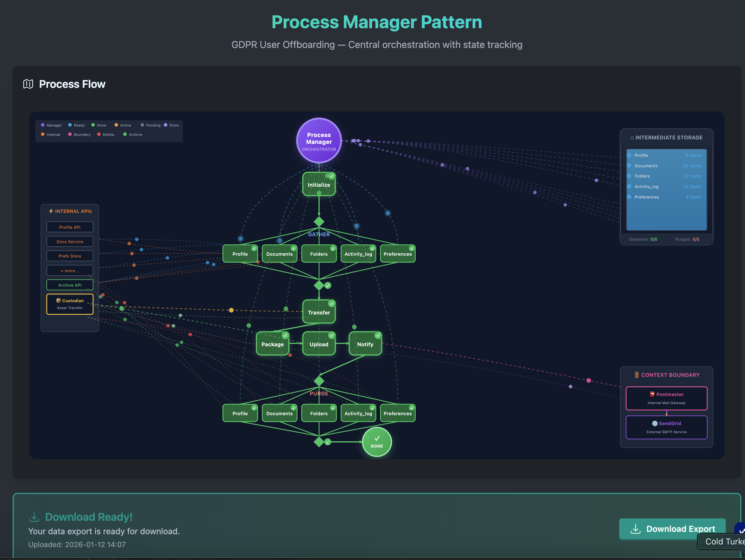The height and width of the screenshot is (560, 745).
Task: Select the Documents row in Intermediate Storage
Action: pyautogui.click(x=666, y=166)
